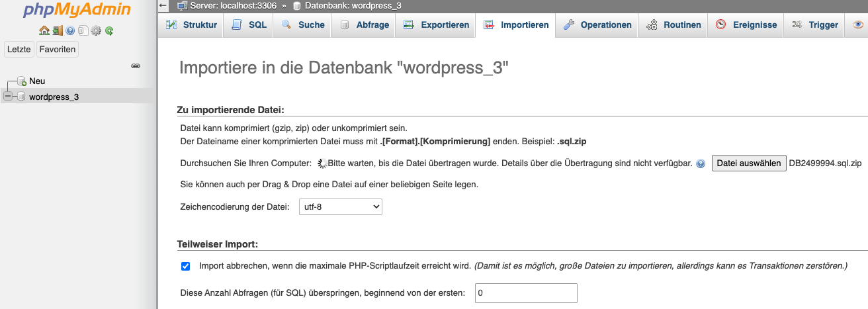
Task: Switch to the SQL tab
Action: coord(249,25)
